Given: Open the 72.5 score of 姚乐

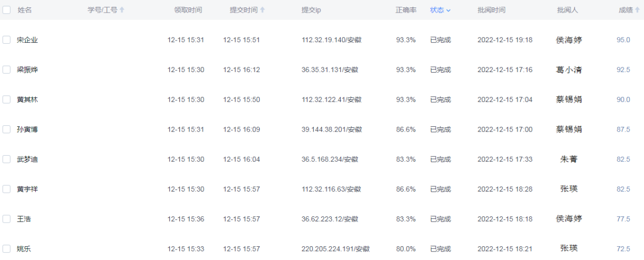Looking at the screenshot, I should click(623, 248).
